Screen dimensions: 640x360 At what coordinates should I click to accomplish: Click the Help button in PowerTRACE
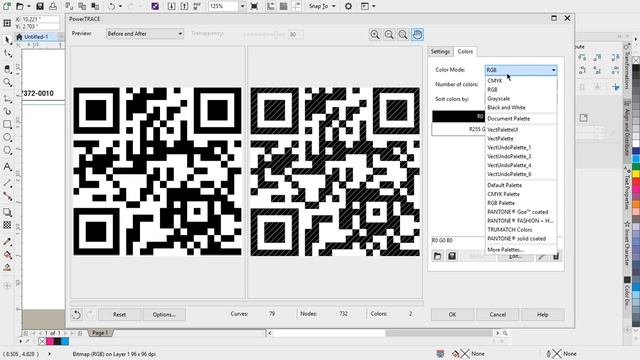pos(542,315)
